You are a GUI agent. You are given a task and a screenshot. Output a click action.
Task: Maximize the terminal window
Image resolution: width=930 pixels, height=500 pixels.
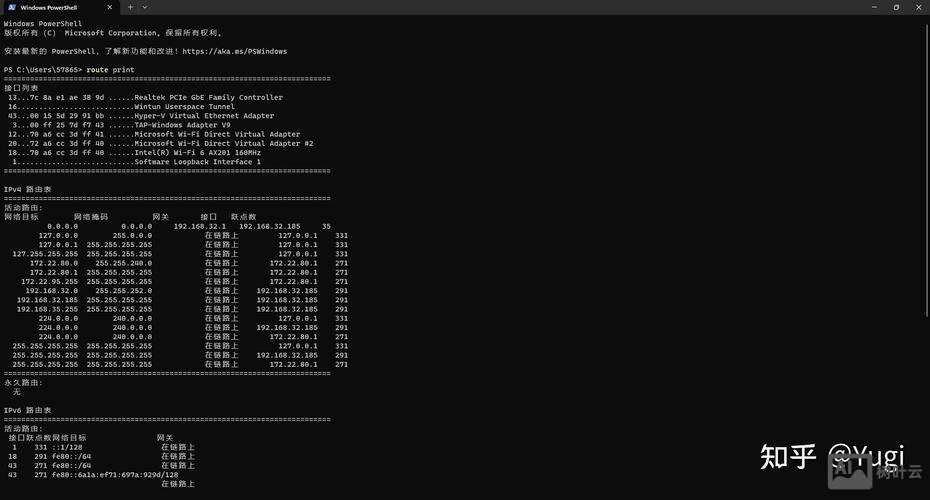click(895, 7)
